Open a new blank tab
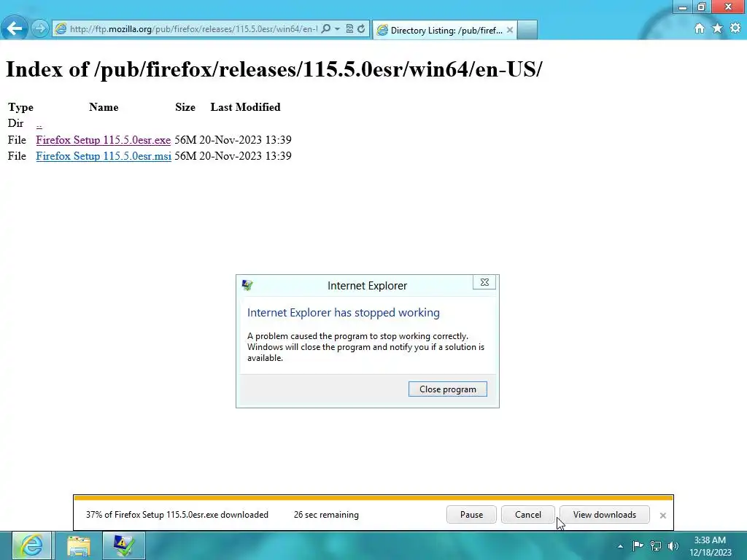 click(x=527, y=30)
